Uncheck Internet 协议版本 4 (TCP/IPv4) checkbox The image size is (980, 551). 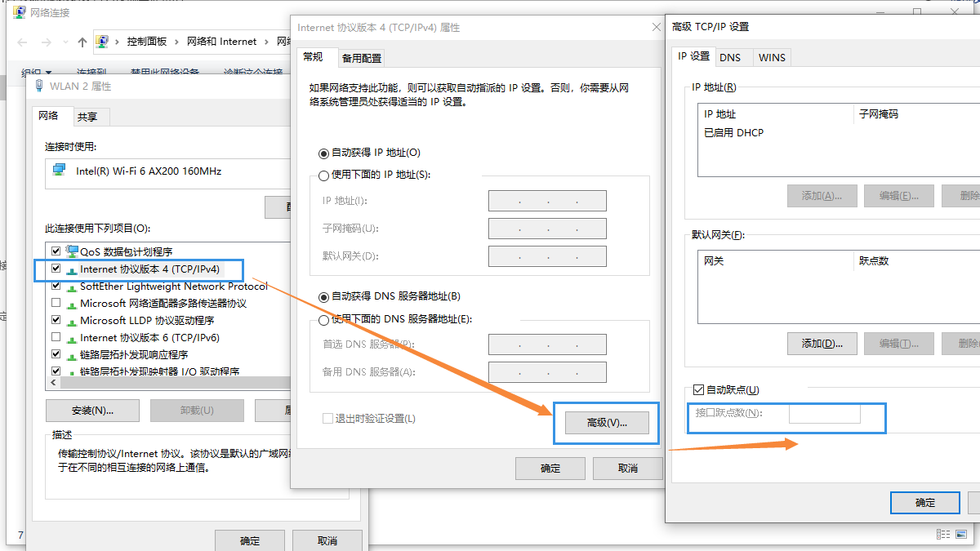(56, 269)
